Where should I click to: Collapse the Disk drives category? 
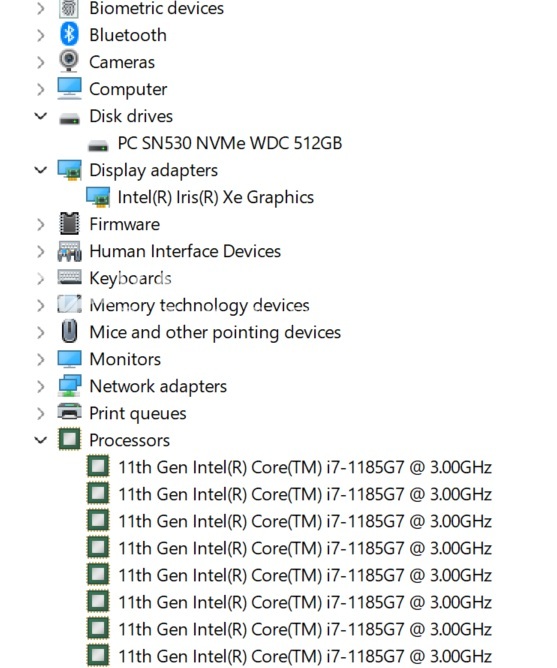[40, 116]
